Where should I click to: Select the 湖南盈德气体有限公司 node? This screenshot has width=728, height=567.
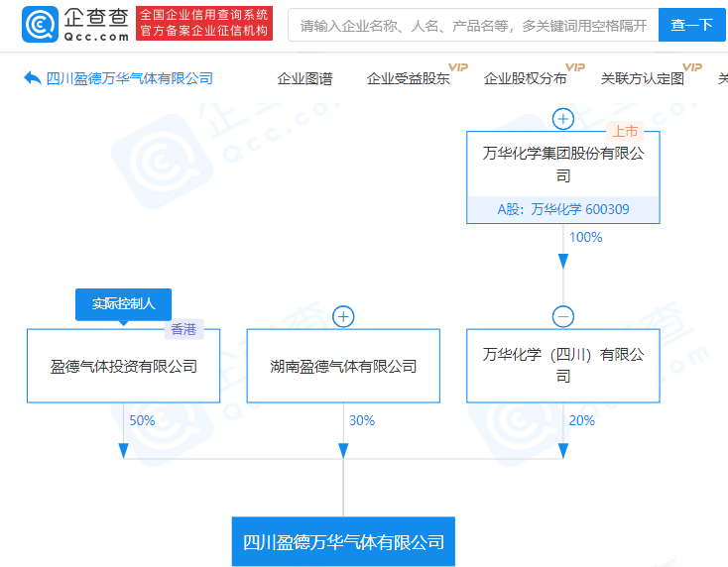point(343,366)
